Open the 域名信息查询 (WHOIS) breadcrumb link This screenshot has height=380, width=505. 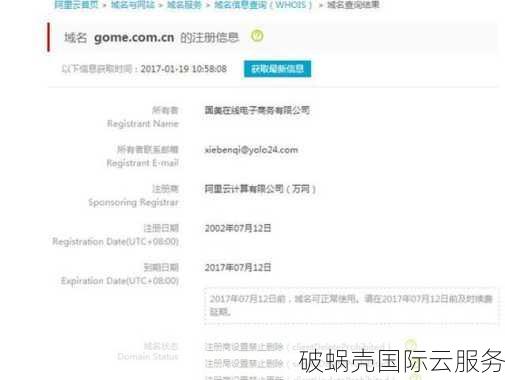pos(263,5)
